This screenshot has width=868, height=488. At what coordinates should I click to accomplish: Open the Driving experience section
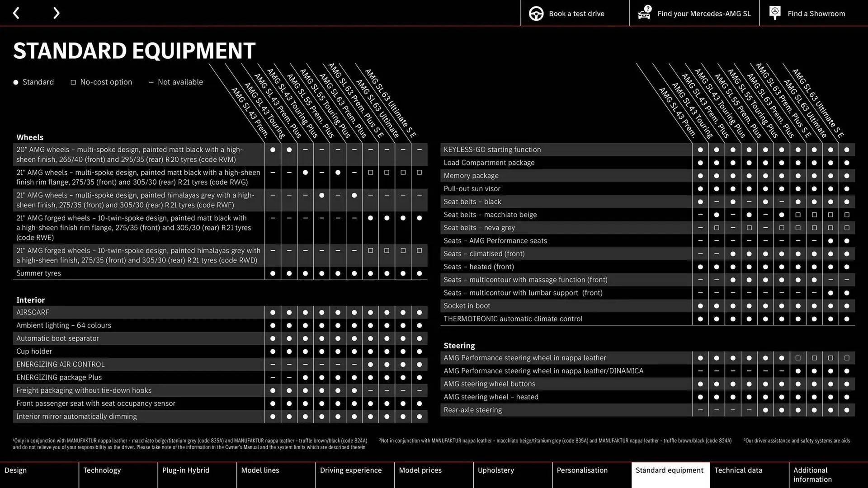coord(351,470)
